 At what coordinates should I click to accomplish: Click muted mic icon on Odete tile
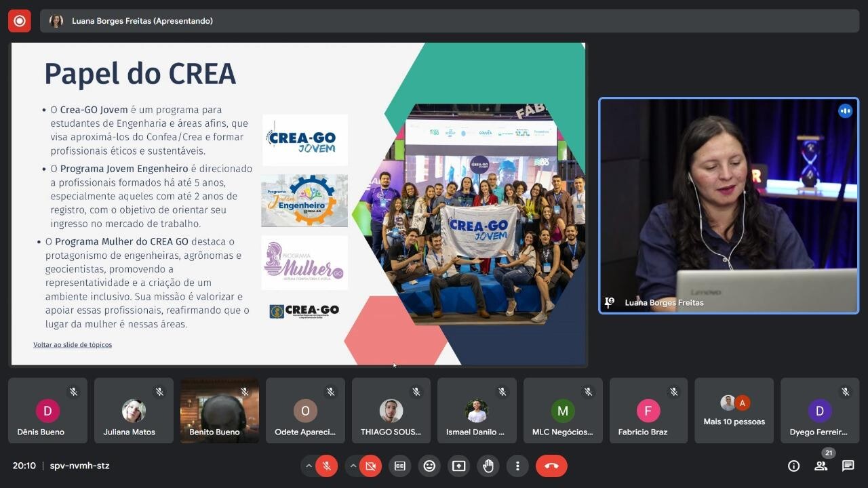pyautogui.click(x=331, y=392)
